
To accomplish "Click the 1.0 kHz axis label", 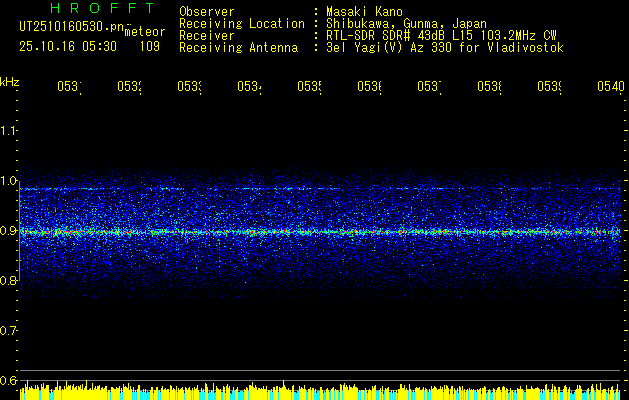I will (8, 181).
